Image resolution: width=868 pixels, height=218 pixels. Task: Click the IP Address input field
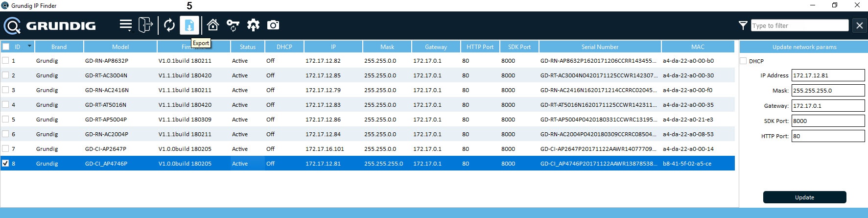point(828,75)
